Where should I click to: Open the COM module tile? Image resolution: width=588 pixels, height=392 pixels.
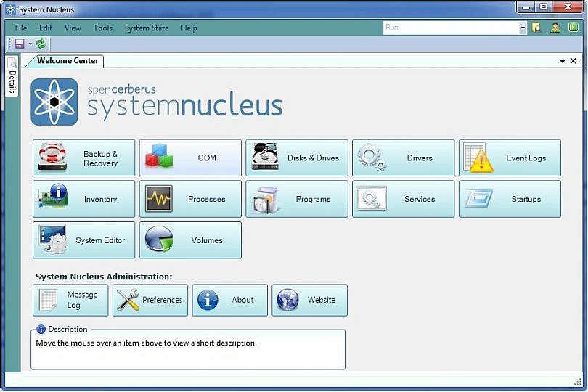[190, 158]
